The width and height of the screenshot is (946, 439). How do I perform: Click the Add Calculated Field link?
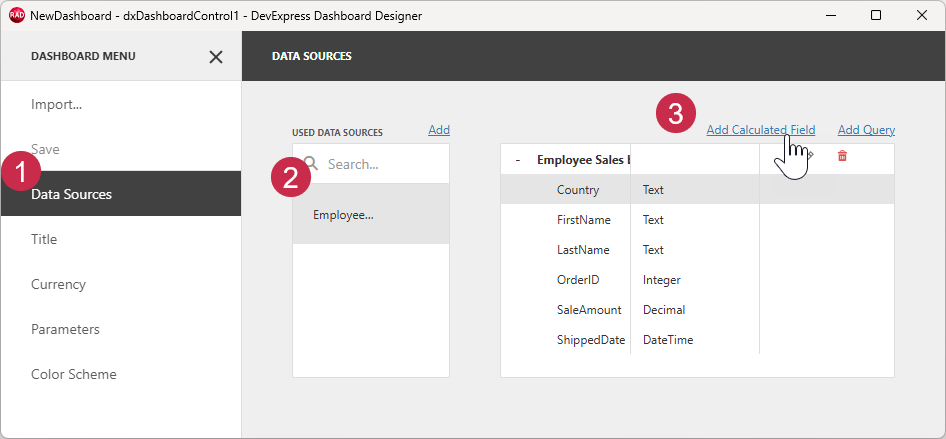click(x=761, y=130)
